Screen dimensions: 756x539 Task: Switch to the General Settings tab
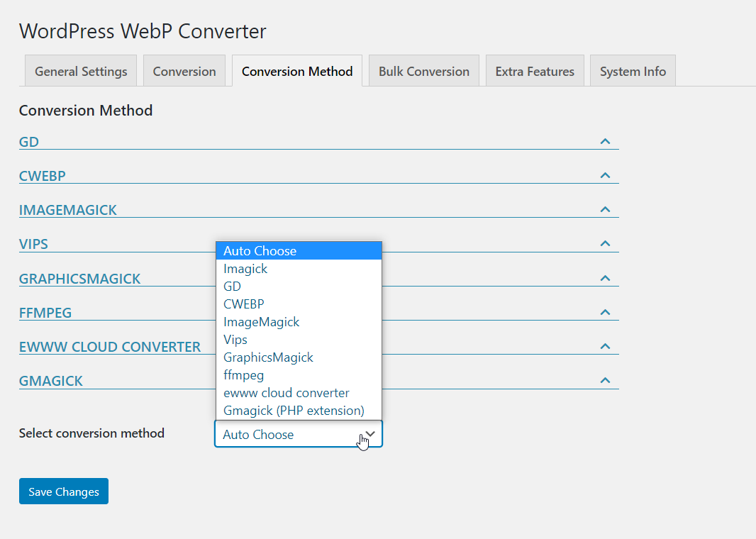[80, 70]
